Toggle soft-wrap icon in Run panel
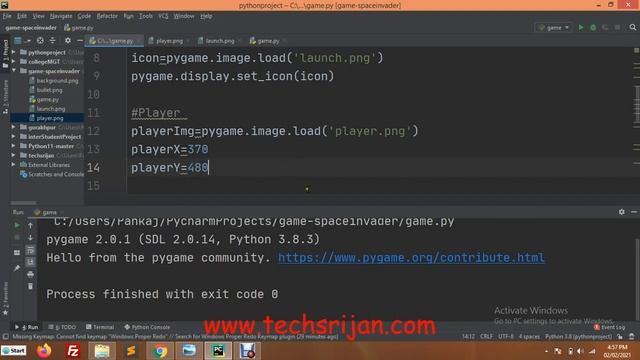The height and width of the screenshot is (360, 640). [x=30, y=250]
